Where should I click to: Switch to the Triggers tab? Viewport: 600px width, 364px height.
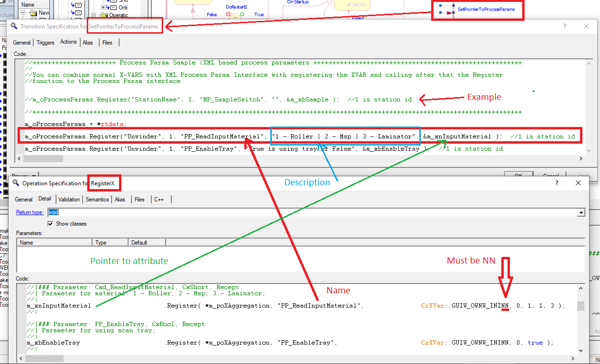coord(46,43)
